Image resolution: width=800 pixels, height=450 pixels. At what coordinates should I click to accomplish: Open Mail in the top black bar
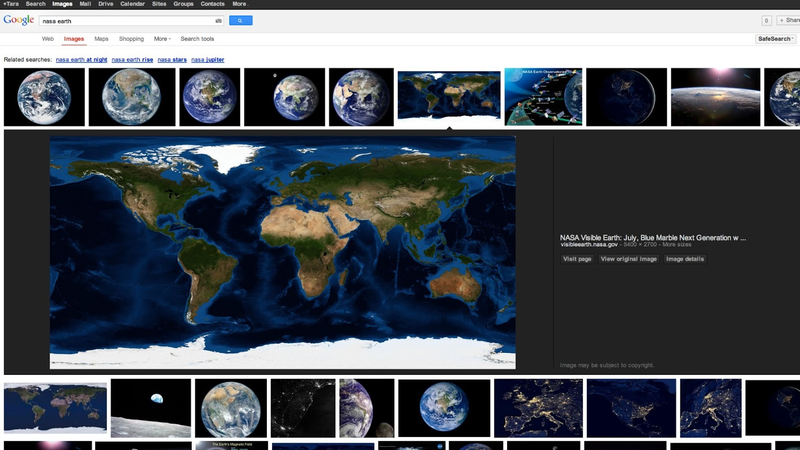(85, 4)
